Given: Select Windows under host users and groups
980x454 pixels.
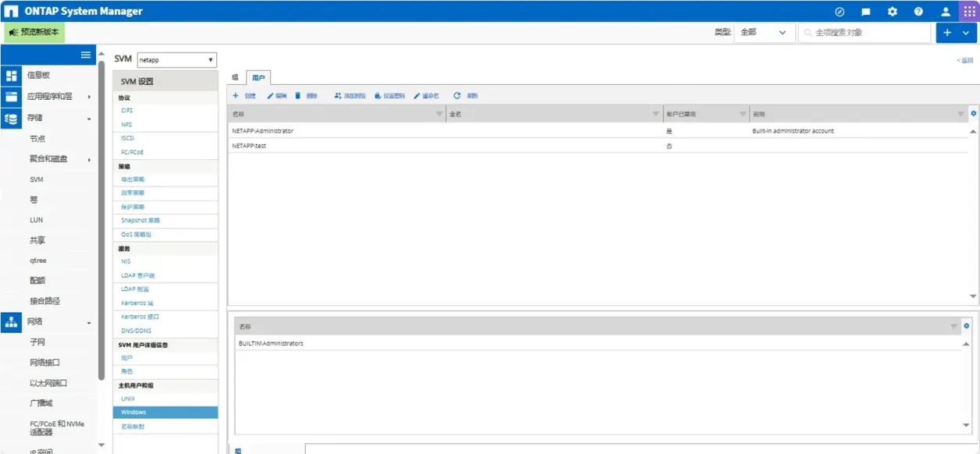Looking at the screenshot, I should (165, 413).
